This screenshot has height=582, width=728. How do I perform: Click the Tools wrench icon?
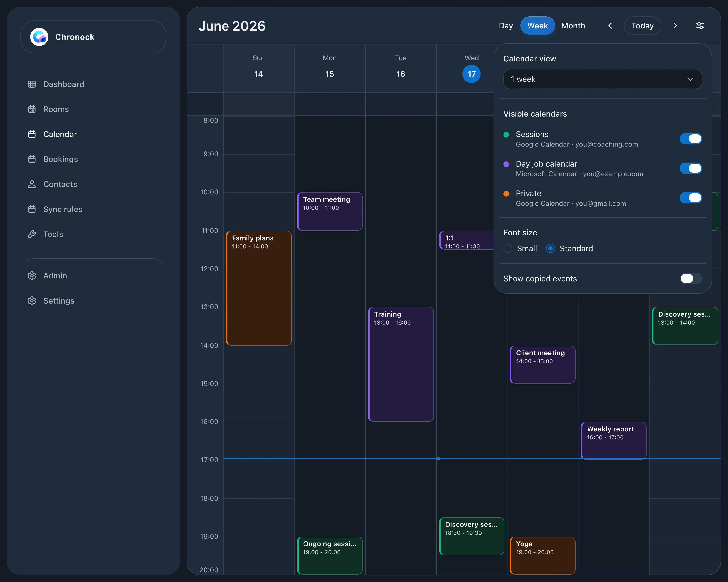(32, 234)
